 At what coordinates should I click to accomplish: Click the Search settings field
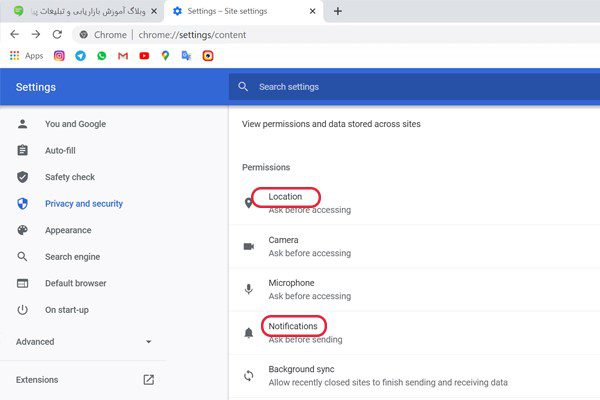pyautogui.click(x=414, y=87)
